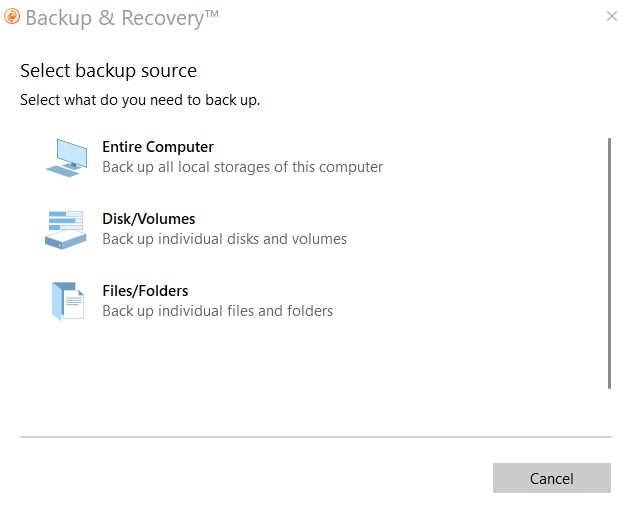This screenshot has height=515, width=631.
Task: Click the vertical scrollbar of the source list
Action: point(609,262)
